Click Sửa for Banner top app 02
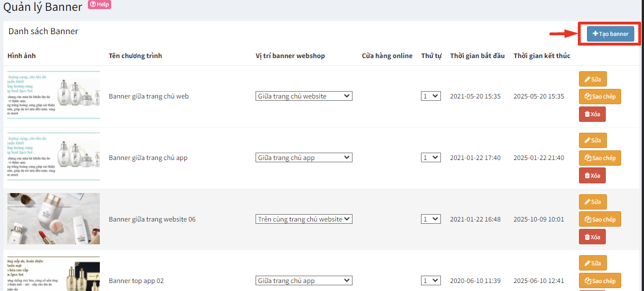 593,263
